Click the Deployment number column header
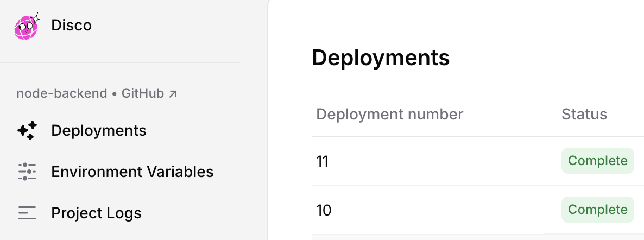The width and height of the screenshot is (644, 240). point(389,114)
